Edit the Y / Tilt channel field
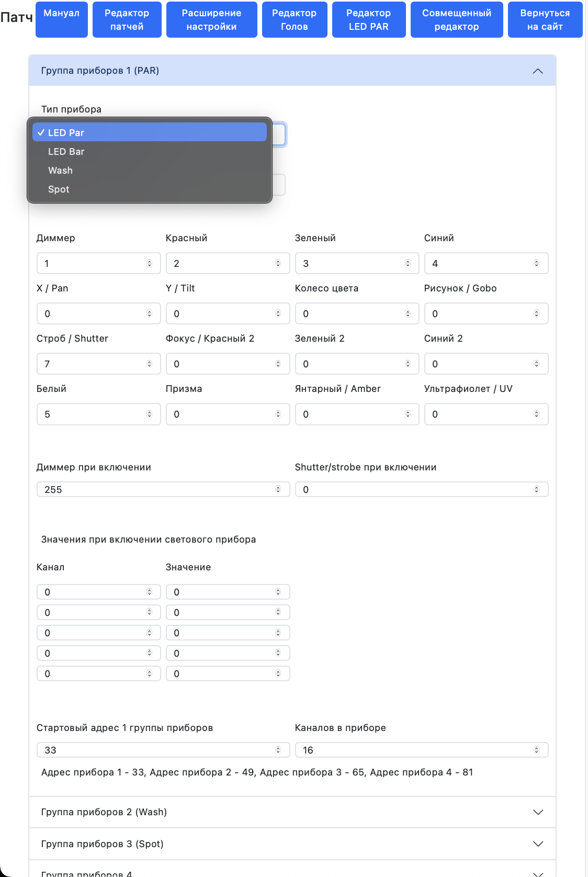Screen dimensions: 588x877 tap(228, 313)
